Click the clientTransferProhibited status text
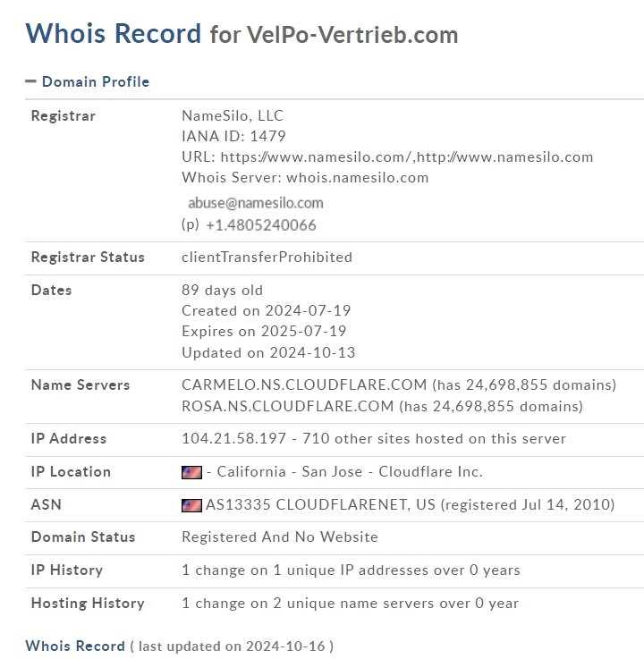 click(267, 258)
